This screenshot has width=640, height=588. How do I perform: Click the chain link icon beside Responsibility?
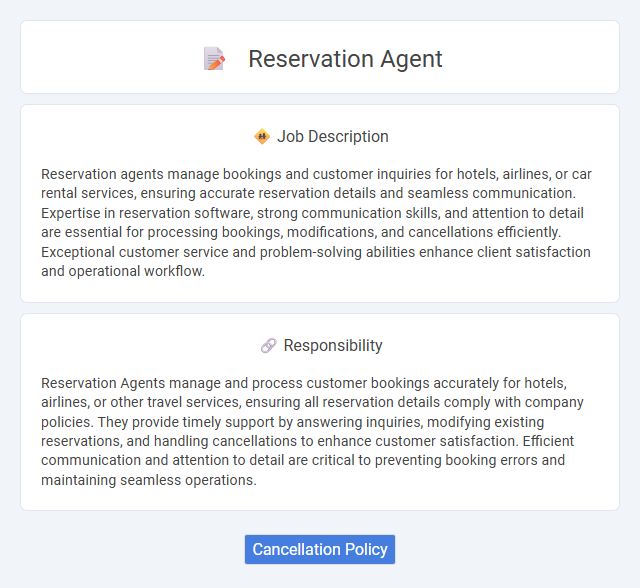click(269, 346)
